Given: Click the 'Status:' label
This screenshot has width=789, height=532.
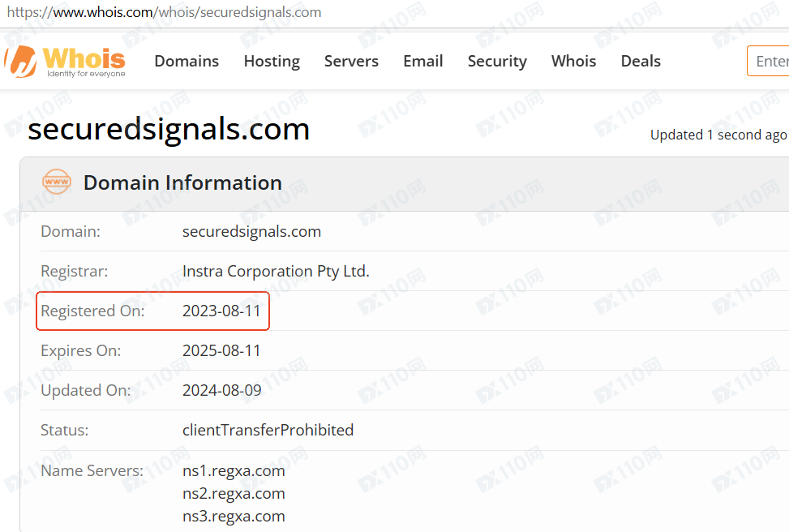Looking at the screenshot, I should point(64,431).
